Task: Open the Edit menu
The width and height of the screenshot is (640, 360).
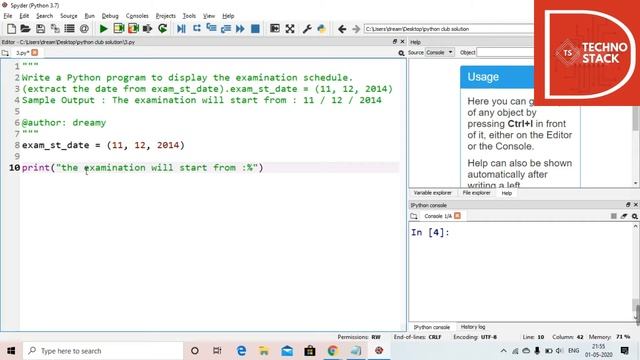Action: point(24,16)
